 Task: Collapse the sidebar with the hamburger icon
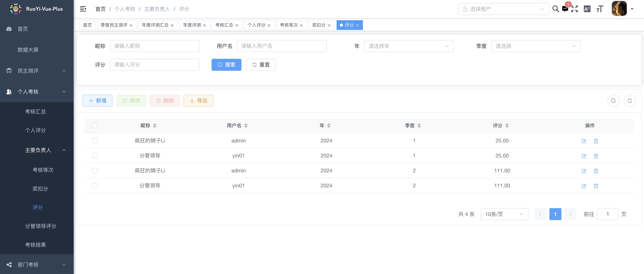click(x=83, y=9)
